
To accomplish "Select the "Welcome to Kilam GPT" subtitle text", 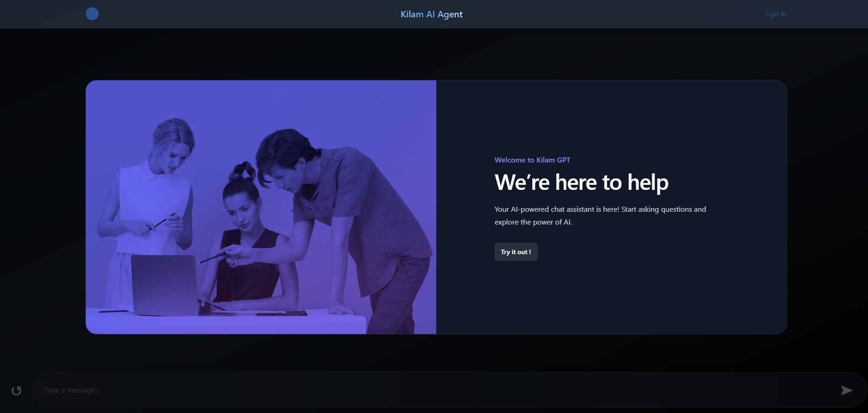I will click(x=532, y=160).
